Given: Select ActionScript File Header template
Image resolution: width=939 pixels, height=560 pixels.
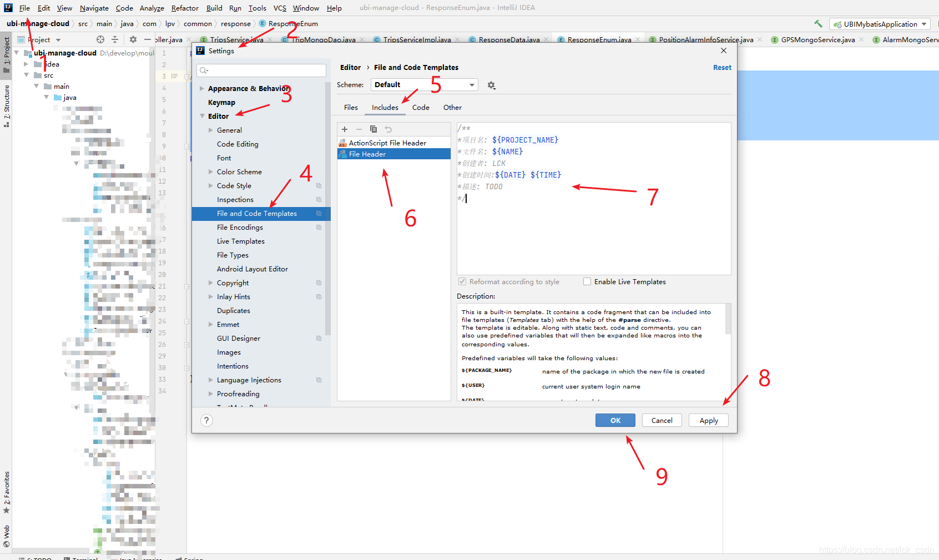Looking at the screenshot, I should coord(394,143).
